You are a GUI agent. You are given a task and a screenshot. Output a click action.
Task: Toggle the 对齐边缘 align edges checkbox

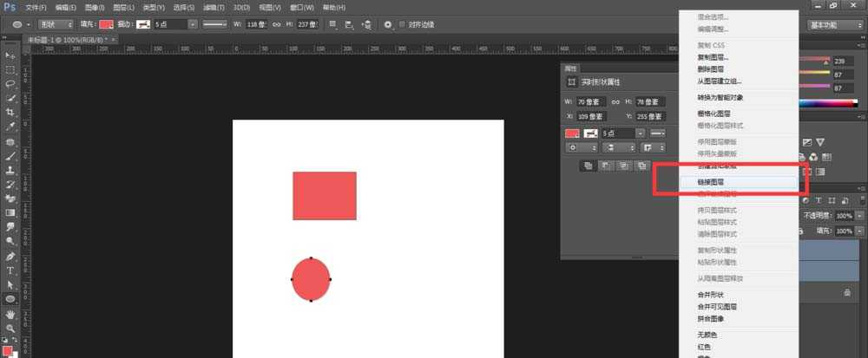pyautogui.click(x=402, y=24)
